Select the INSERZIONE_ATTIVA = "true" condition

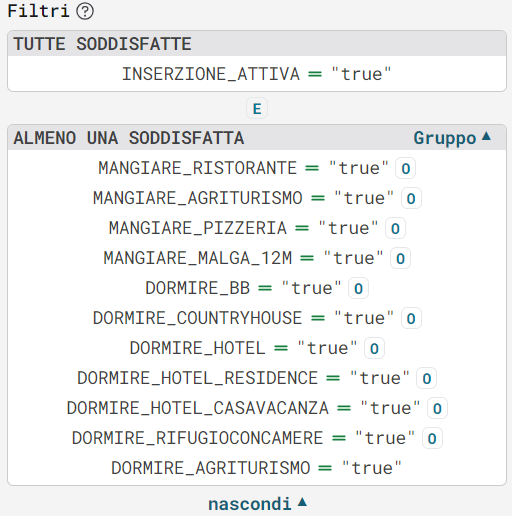tap(257, 74)
